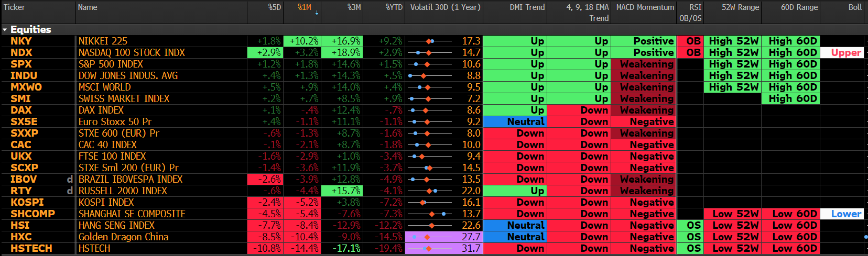This screenshot has width=868, height=256.
Task: Click the name DOW JONES INDUS. AVG
Action: point(128,75)
